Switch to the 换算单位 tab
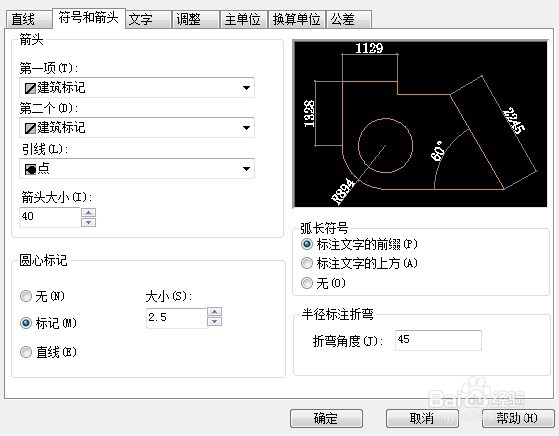 point(297,20)
